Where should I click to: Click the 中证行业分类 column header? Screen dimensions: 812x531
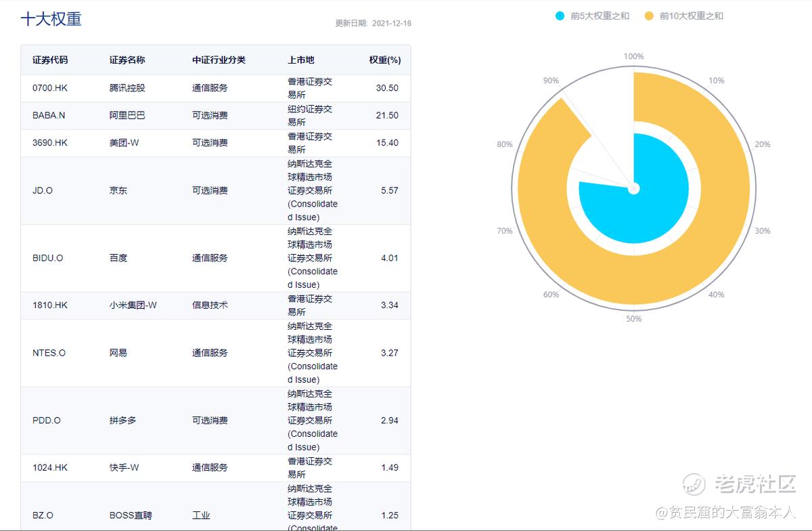coord(219,60)
